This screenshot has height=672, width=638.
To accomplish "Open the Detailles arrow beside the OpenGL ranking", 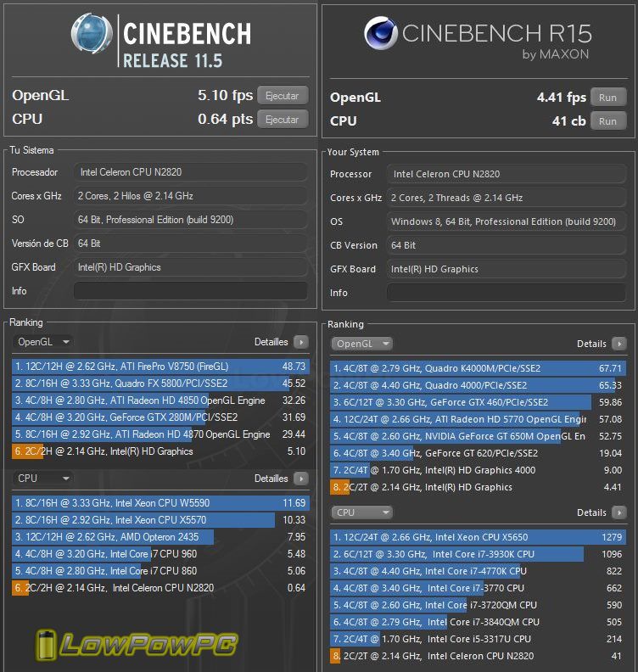I will pos(301,342).
